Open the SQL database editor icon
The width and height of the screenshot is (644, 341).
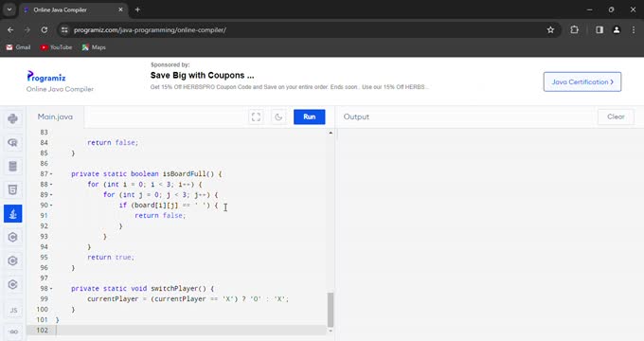12,167
